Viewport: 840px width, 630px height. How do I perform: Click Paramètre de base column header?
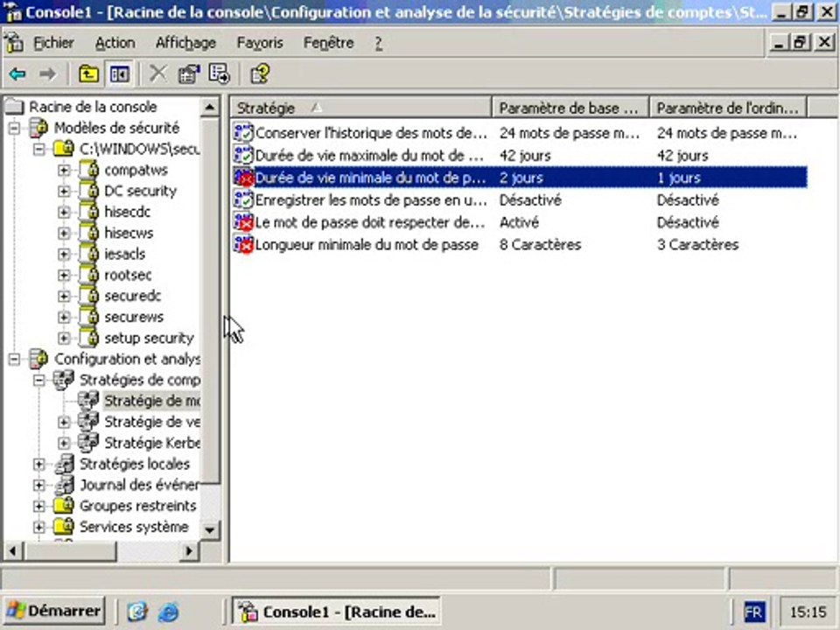[x=570, y=108]
